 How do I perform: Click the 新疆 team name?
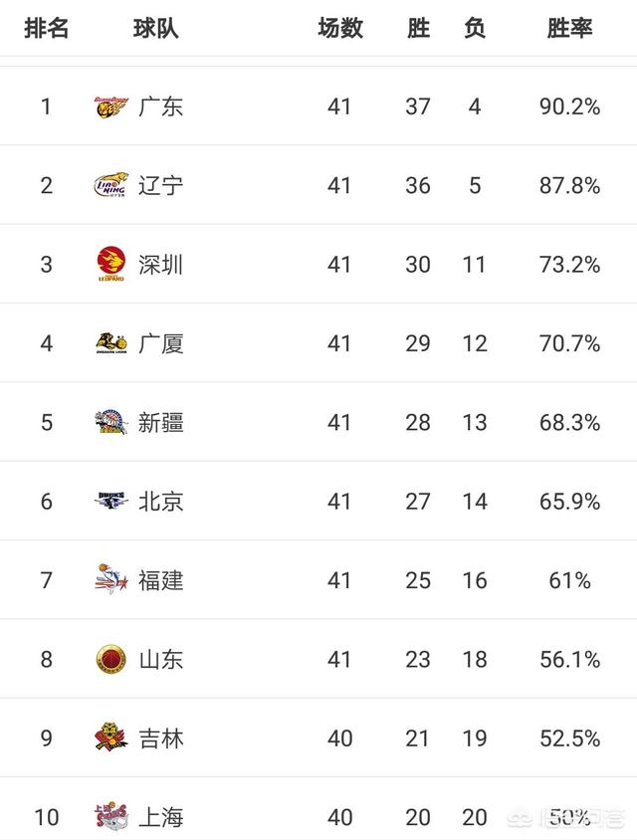pyautogui.click(x=160, y=423)
